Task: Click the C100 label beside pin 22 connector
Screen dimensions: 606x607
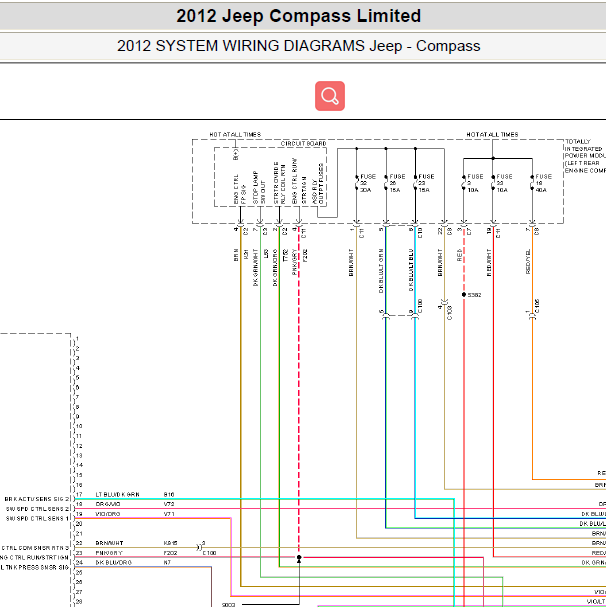Action: click(209, 553)
